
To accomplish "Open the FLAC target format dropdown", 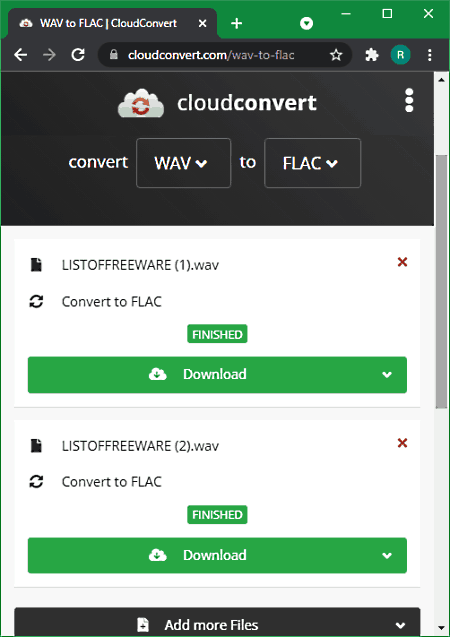I will pyautogui.click(x=312, y=163).
